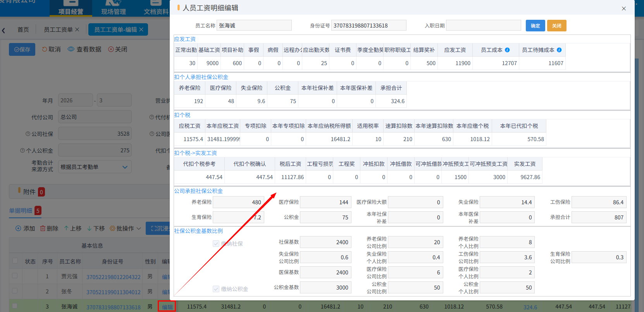
Task: Open the 批操作 dropdown menu
Action: click(126, 229)
